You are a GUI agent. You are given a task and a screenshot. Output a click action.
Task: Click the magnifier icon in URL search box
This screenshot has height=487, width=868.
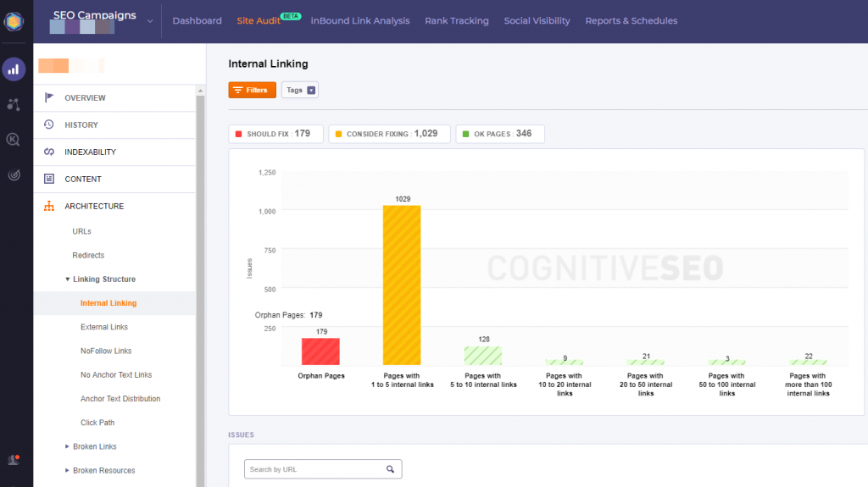(390, 469)
